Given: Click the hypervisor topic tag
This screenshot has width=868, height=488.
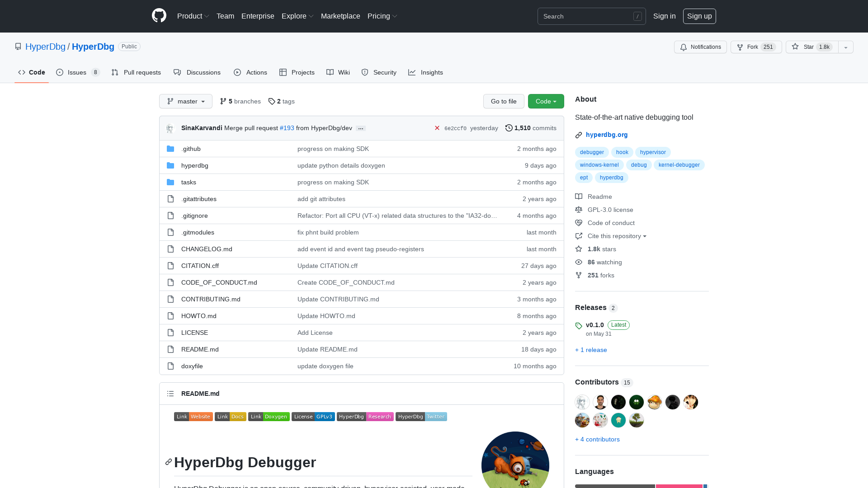Looking at the screenshot, I should tap(653, 152).
